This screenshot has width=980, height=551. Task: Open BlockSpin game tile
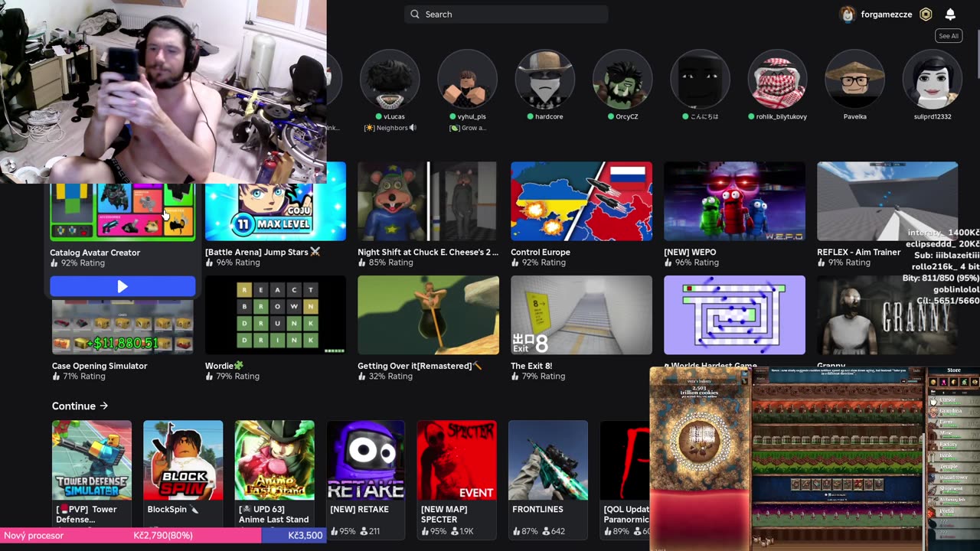183,460
